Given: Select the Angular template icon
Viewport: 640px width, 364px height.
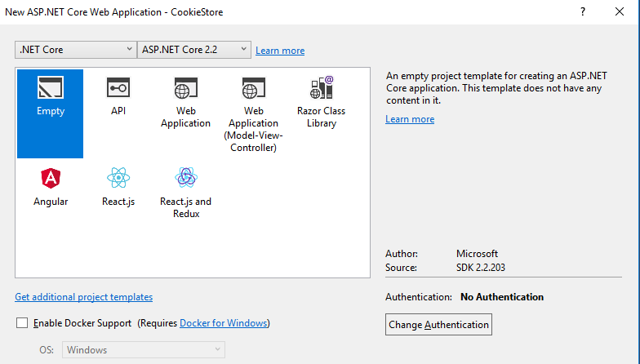Looking at the screenshot, I should point(51,178).
